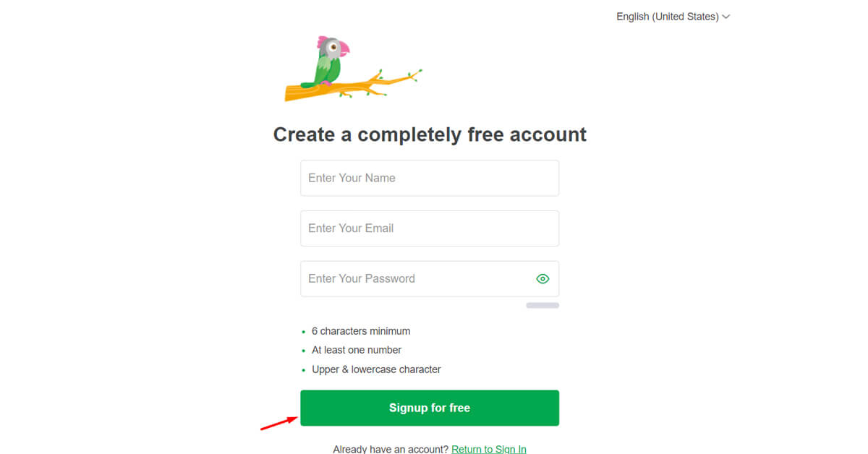Toggle password visibility with the eye icon
The image size is (868, 454).
[542, 279]
